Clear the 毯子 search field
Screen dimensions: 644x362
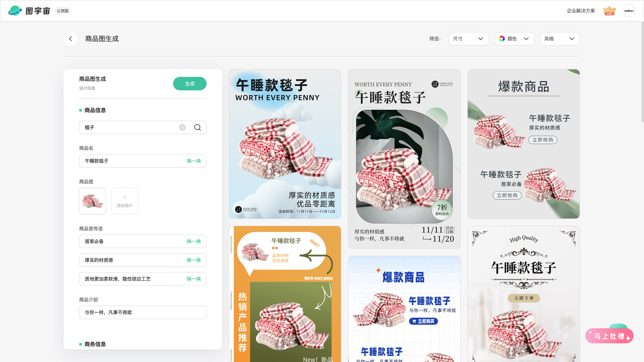tap(182, 127)
